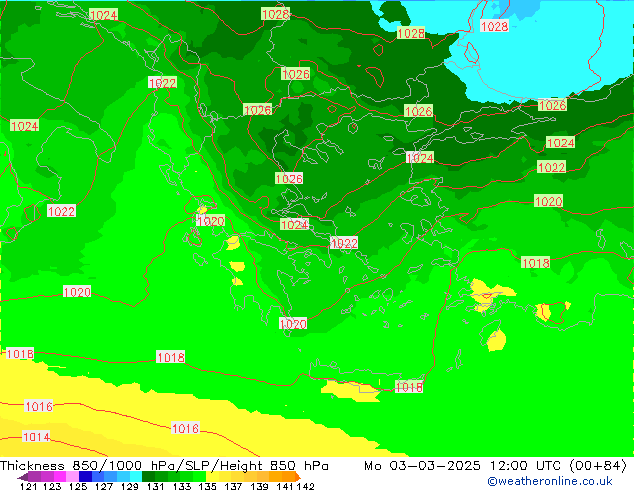
Task: Click the legend value 123
Action: pyautogui.click(x=52, y=486)
